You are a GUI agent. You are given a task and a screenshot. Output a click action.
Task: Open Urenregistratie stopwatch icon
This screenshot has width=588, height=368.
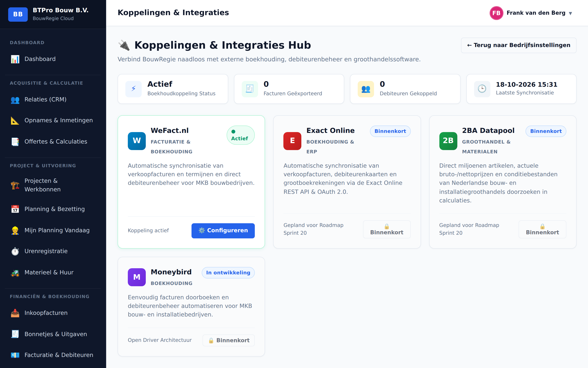tap(15, 251)
